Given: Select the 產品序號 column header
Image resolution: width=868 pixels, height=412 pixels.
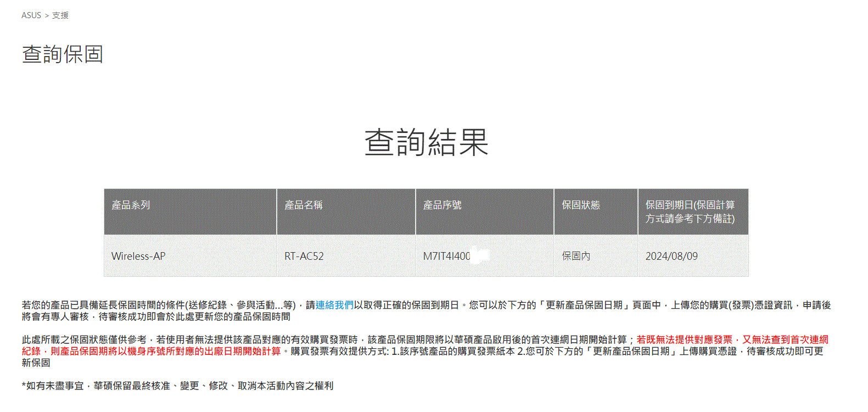Looking at the screenshot, I should tap(442, 205).
